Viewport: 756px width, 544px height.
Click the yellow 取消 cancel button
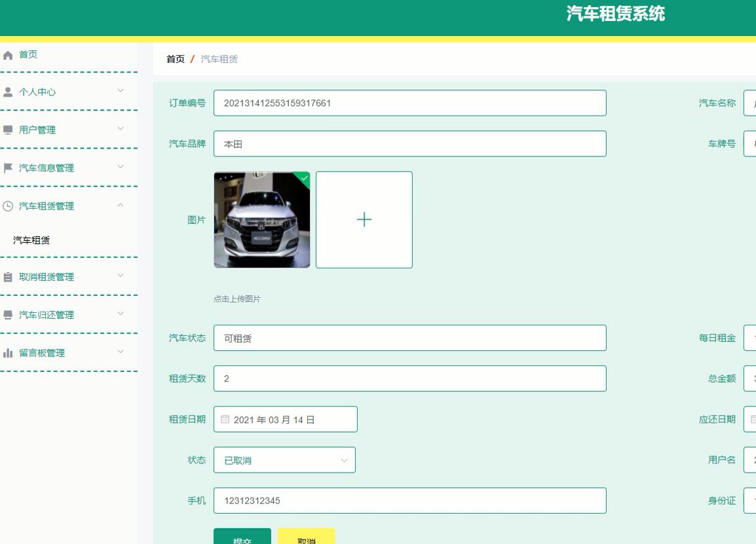coord(306,536)
